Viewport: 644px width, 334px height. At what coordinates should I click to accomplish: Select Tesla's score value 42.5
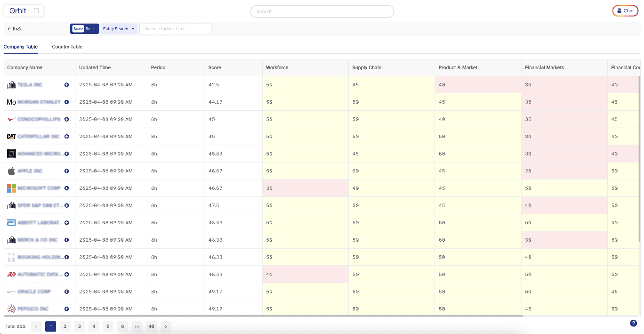pos(214,85)
